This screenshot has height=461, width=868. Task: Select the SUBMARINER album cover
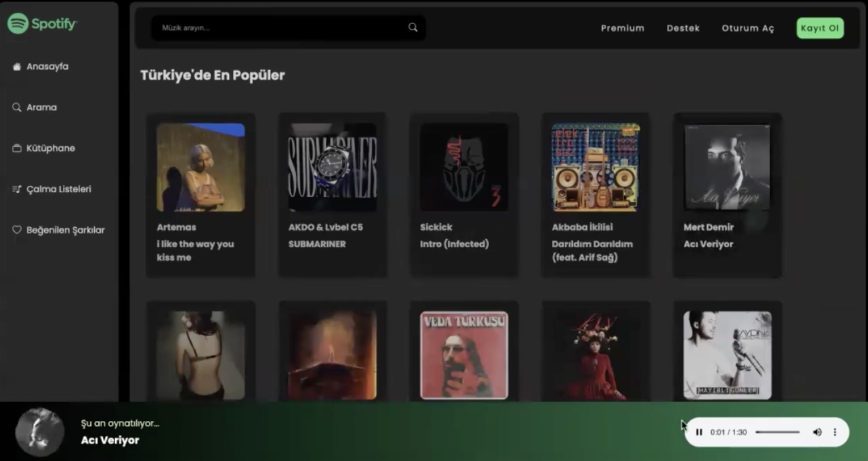[x=333, y=167]
